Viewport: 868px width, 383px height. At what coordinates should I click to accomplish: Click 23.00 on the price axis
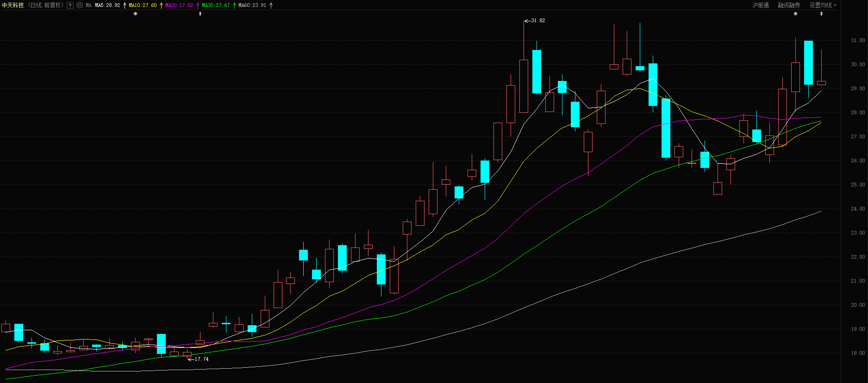point(858,233)
